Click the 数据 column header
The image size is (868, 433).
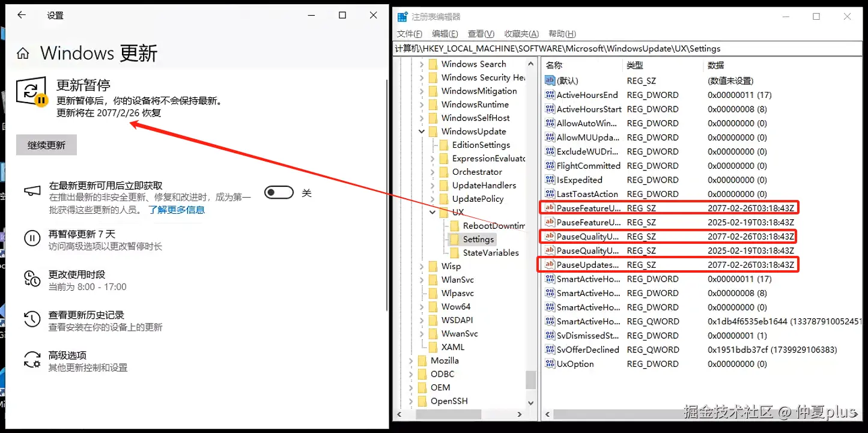pyautogui.click(x=715, y=65)
